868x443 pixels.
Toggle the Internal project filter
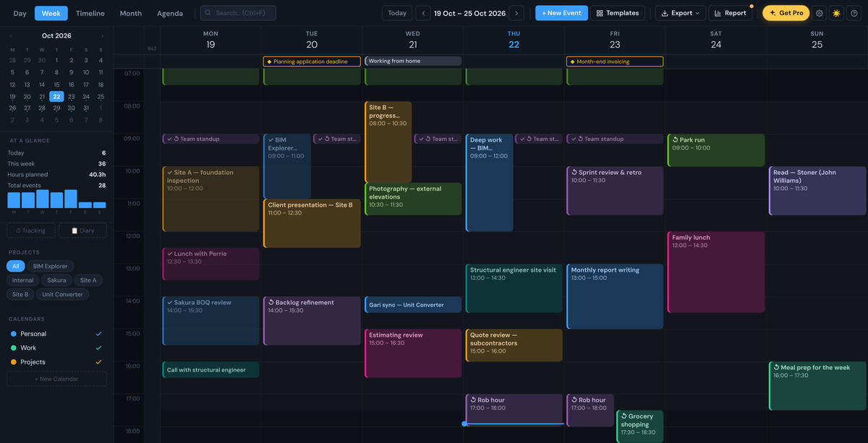click(22, 280)
